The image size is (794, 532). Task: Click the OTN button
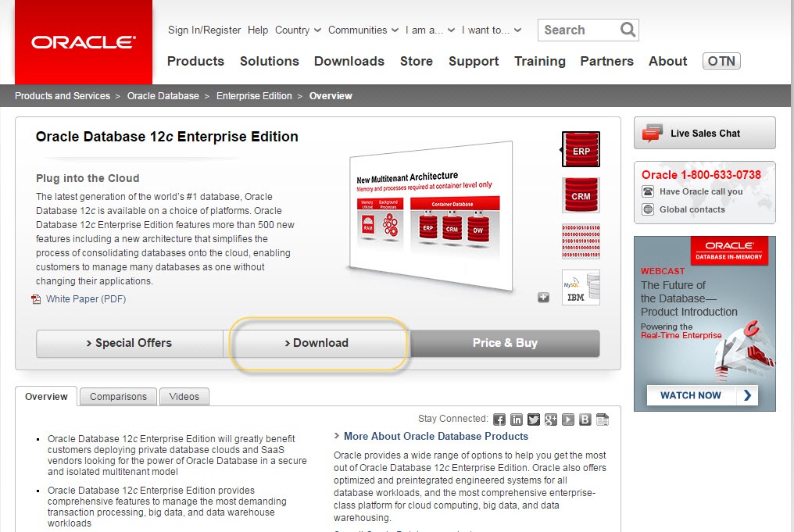pyautogui.click(x=721, y=61)
